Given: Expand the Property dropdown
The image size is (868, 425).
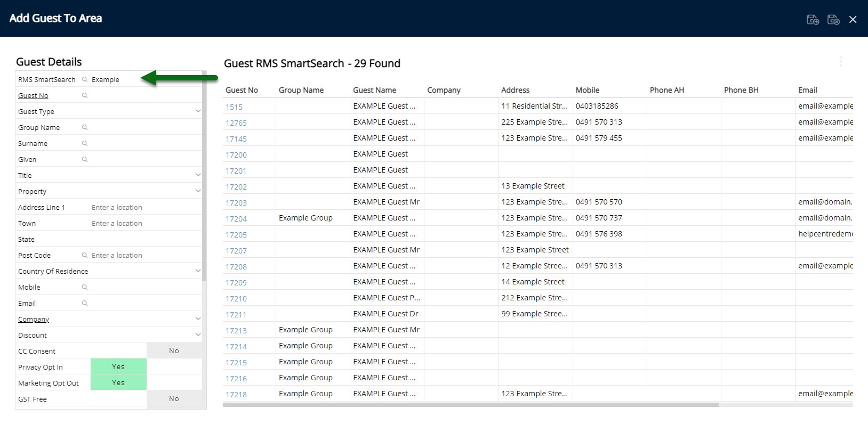Looking at the screenshot, I should 198,191.
